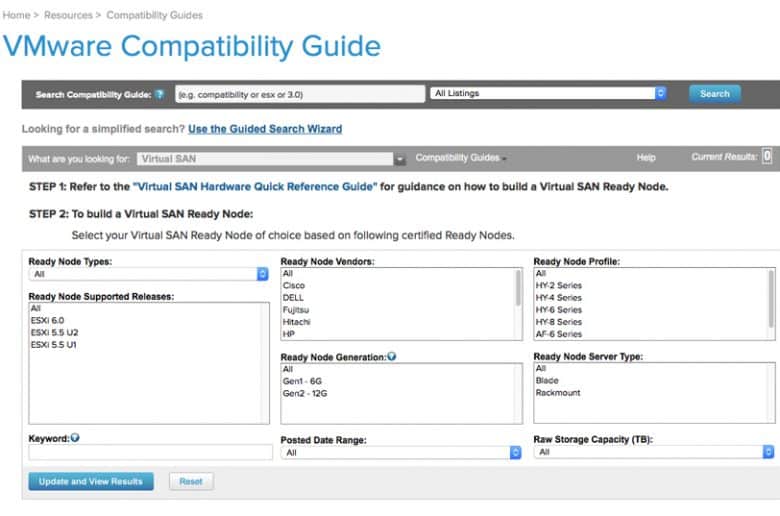Select ESXi 5.5 U2 in Supported Releases

pyautogui.click(x=54, y=332)
